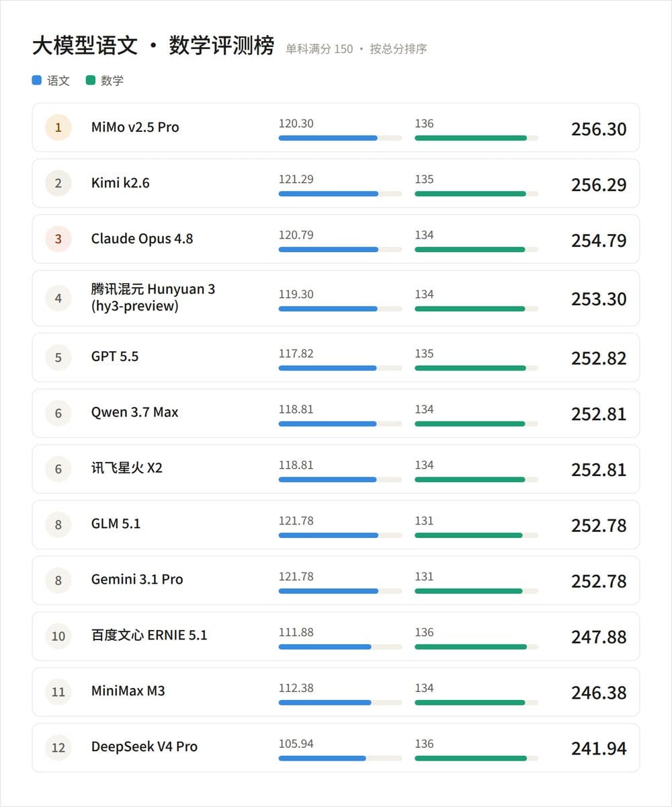Click the green 数学 bar for MiMo v2.5 Pro
The image size is (672, 807).
coord(470,138)
